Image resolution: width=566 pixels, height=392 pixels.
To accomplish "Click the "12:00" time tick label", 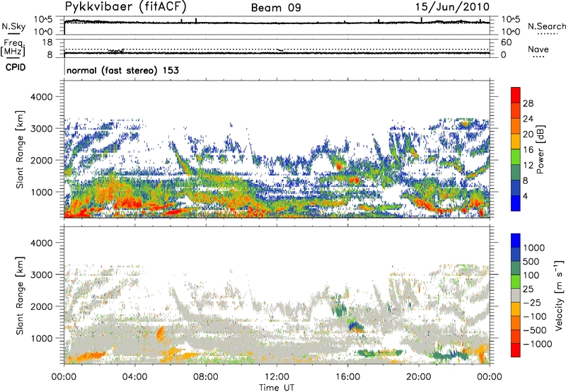I will click(277, 377).
